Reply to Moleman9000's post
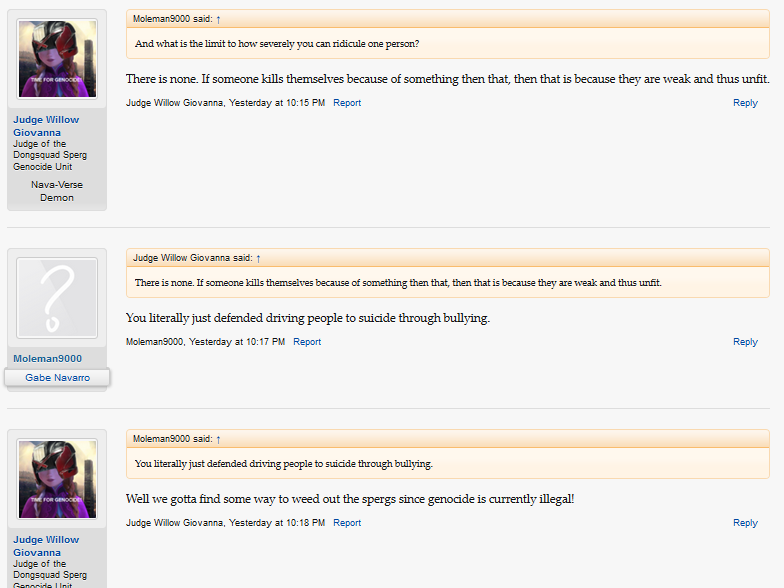The image size is (784, 588). [745, 342]
